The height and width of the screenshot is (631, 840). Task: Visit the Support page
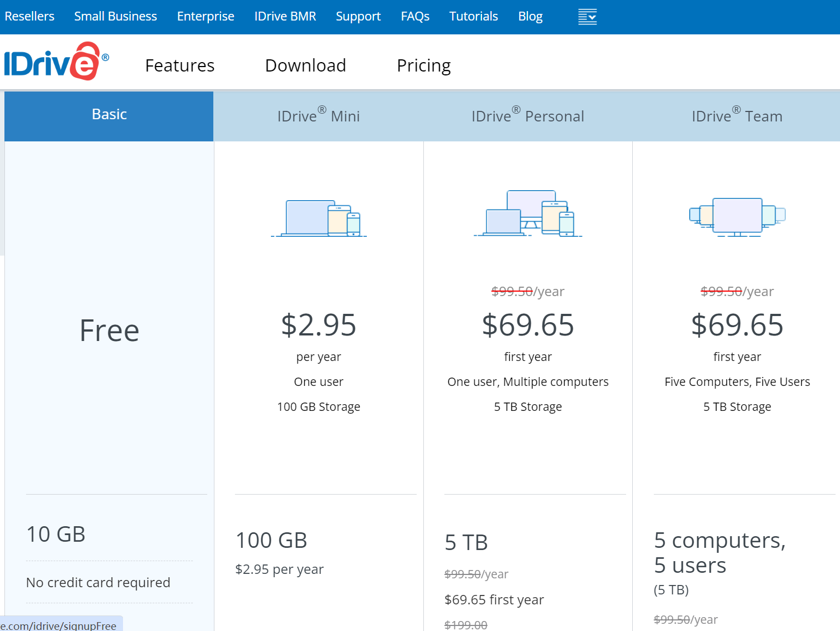click(x=358, y=17)
